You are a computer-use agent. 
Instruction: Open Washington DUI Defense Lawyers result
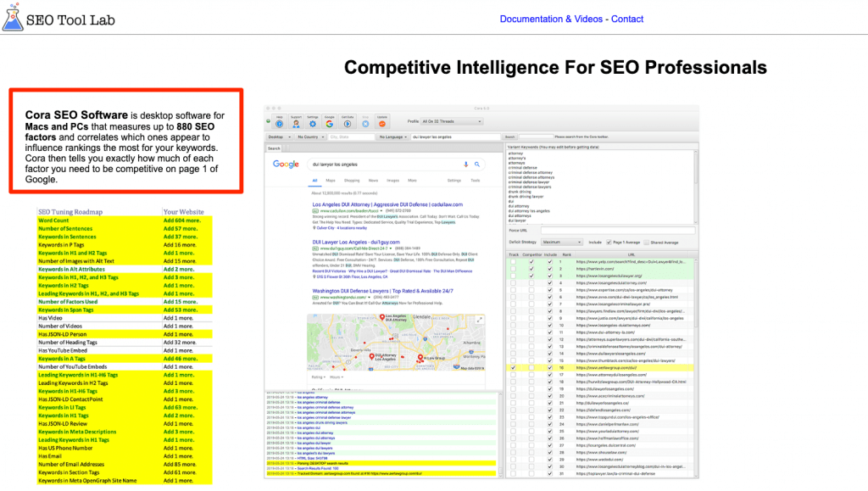pyautogui.click(x=382, y=291)
